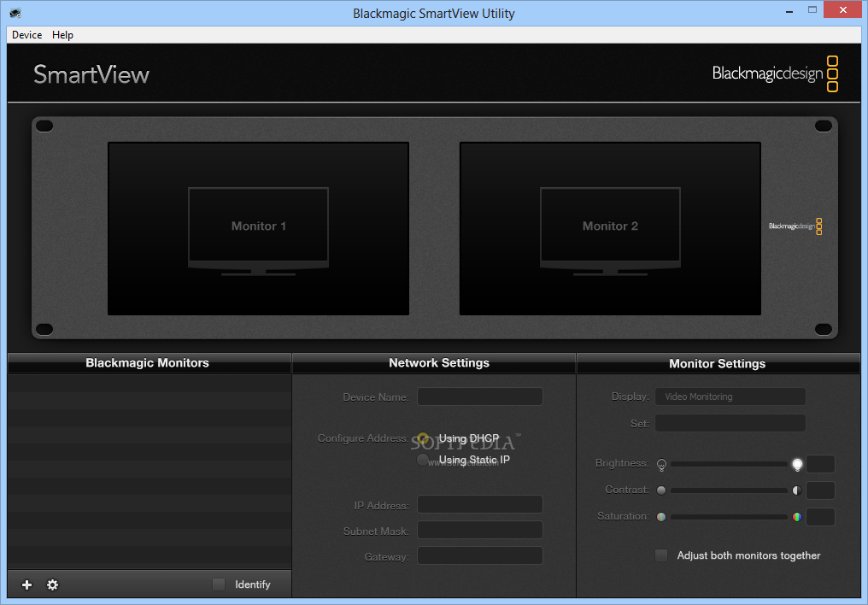
Task: Open the Set dropdown field
Action: click(x=730, y=424)
